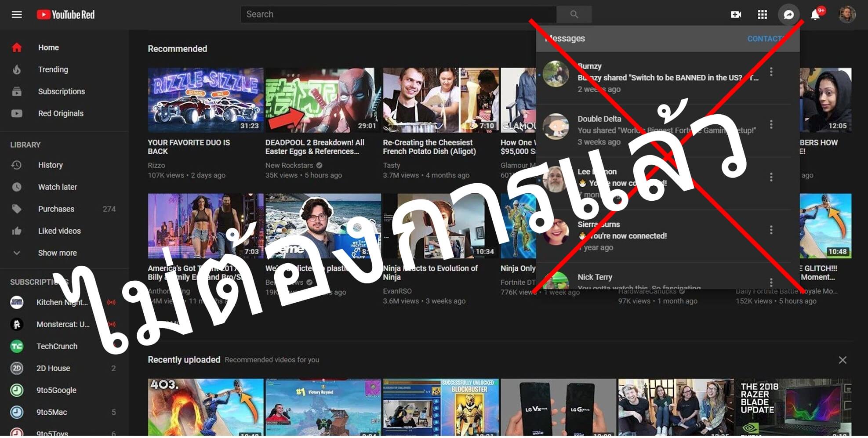Play the 10:48 Fortnite glitch thumbnail
This screenshot has width=868, height=438.
[x=825, y=226]
